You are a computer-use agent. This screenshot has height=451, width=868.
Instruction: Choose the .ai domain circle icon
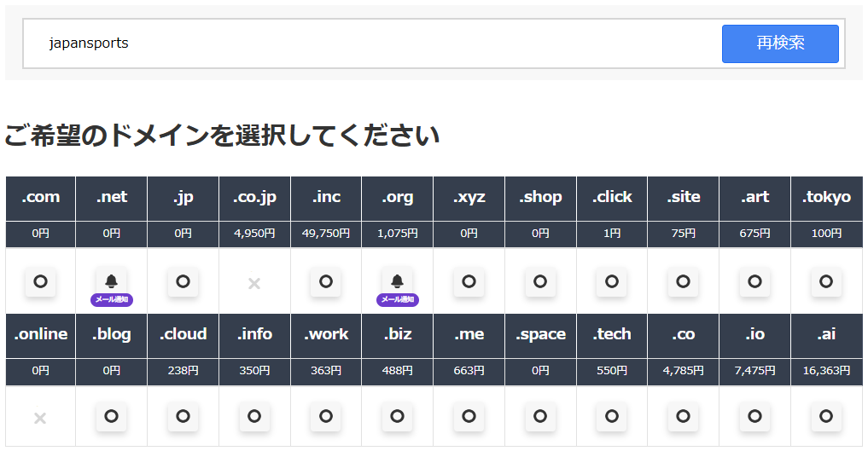coord(825,417)
